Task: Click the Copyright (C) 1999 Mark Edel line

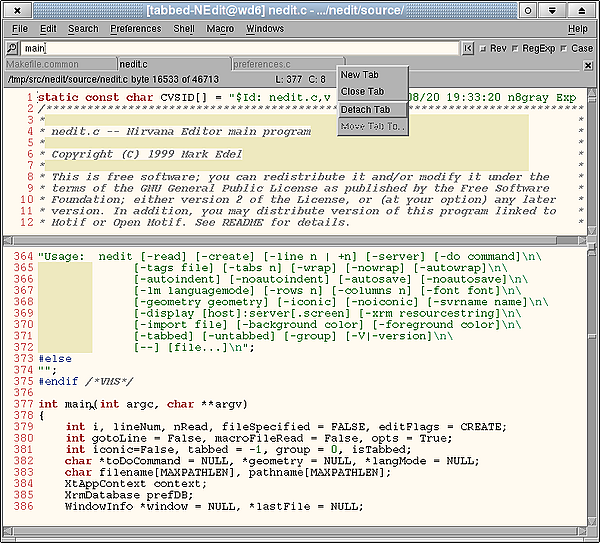Action: [147, 154]
